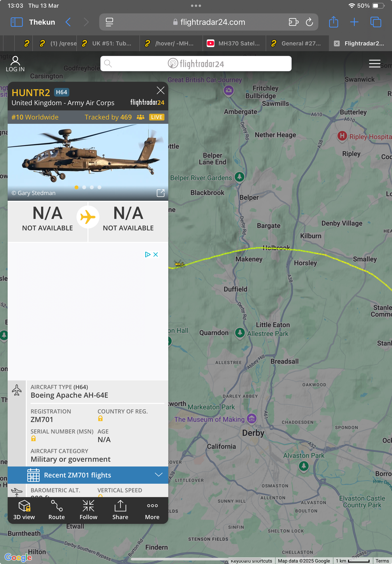The height and width of the screenshot is (564, 392).
Task: Open Safari page reader menu
Action: [x=109, y=22]
